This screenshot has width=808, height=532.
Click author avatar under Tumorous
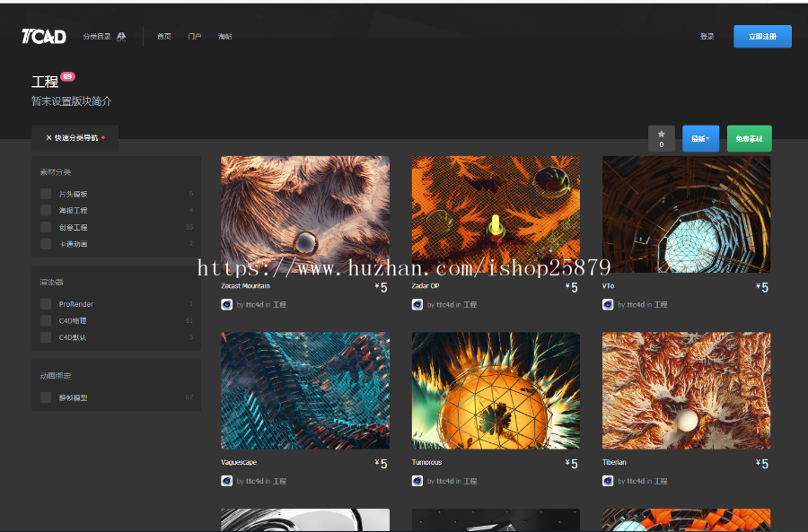click(x=417, y=481)
